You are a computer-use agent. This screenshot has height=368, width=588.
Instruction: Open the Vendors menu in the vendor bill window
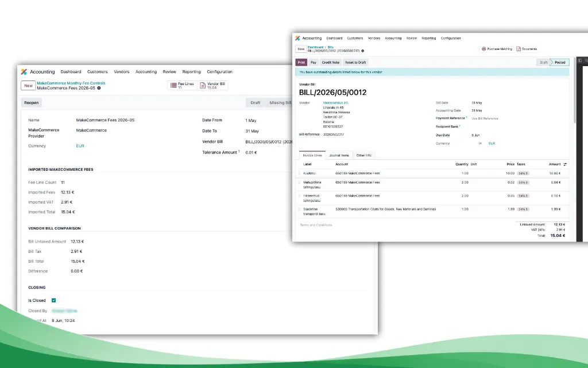(x=374, y=39)
